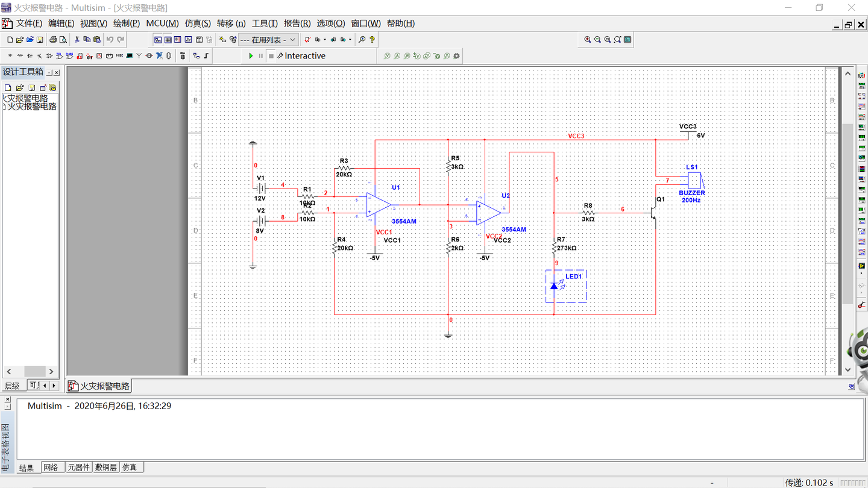This screenshot has height=488, width=868.
Task: Click the Find magnifier icon in toolbar
Action: coord(362,40)
